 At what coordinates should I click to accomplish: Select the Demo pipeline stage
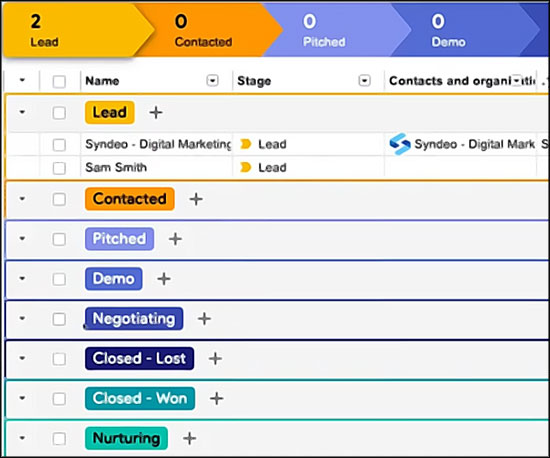[x=465, y=30]
